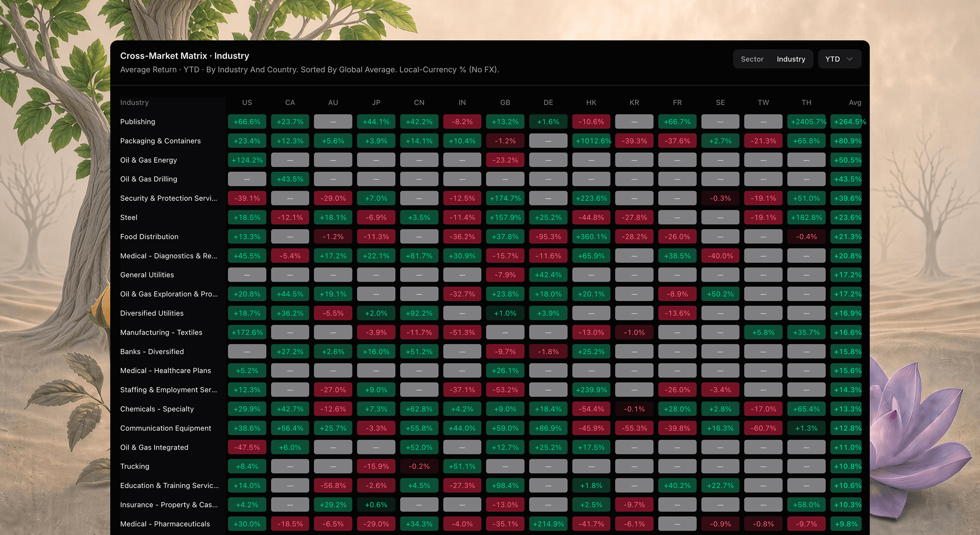Select the Communication Equipment row label
Screen dimensions: 980x535
coord(166,428)
